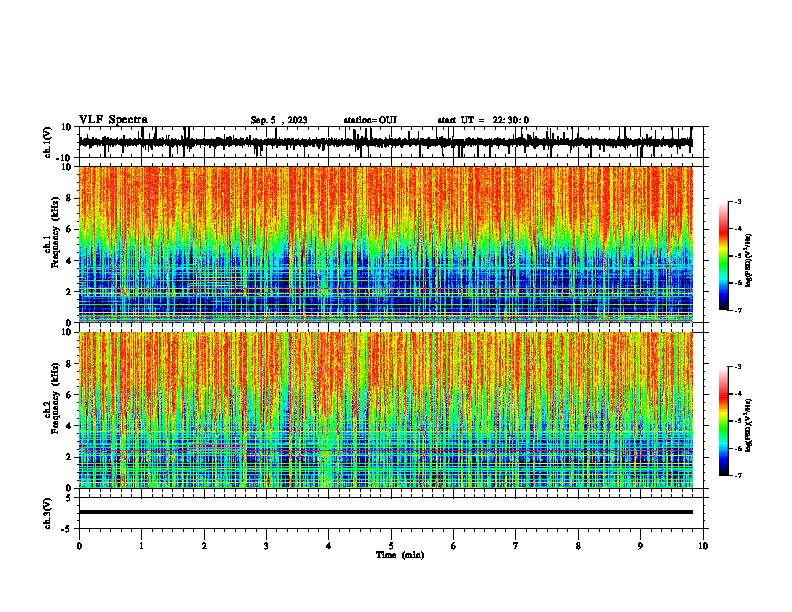Select the ch.2 "Frequency (kHz)" axis label
Viewport: 792px width, 612px height.
(56, 398)
